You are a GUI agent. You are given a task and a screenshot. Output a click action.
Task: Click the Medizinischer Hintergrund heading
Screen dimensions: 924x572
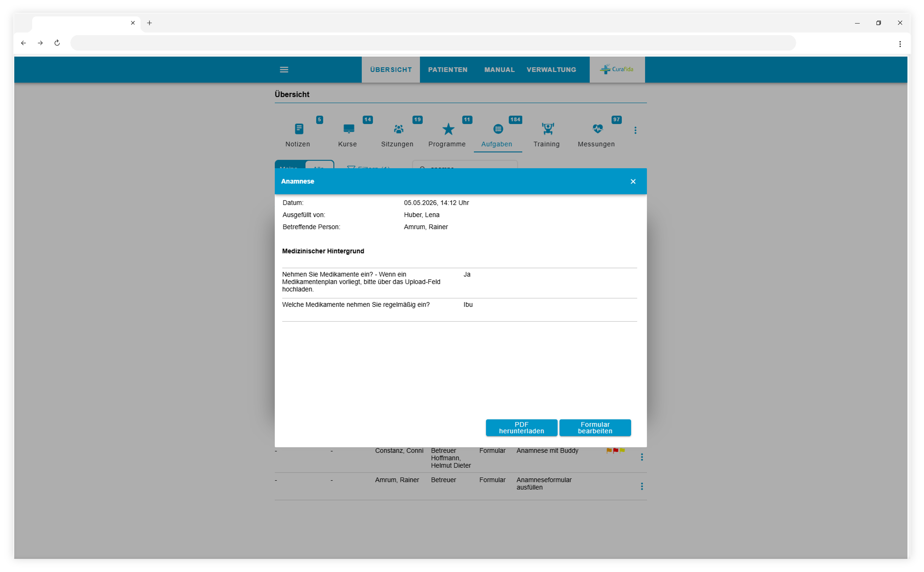click(x=323, y=251)
